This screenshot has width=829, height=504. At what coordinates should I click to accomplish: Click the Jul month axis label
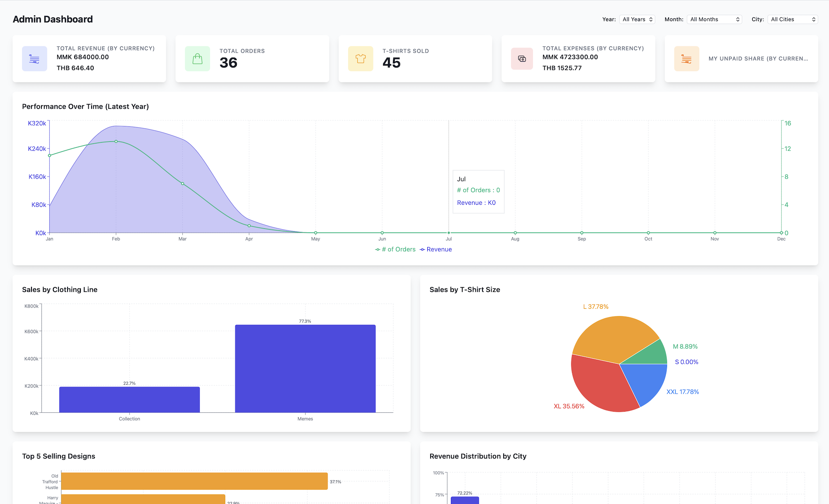pyautogui.click(x=448, y=239)
